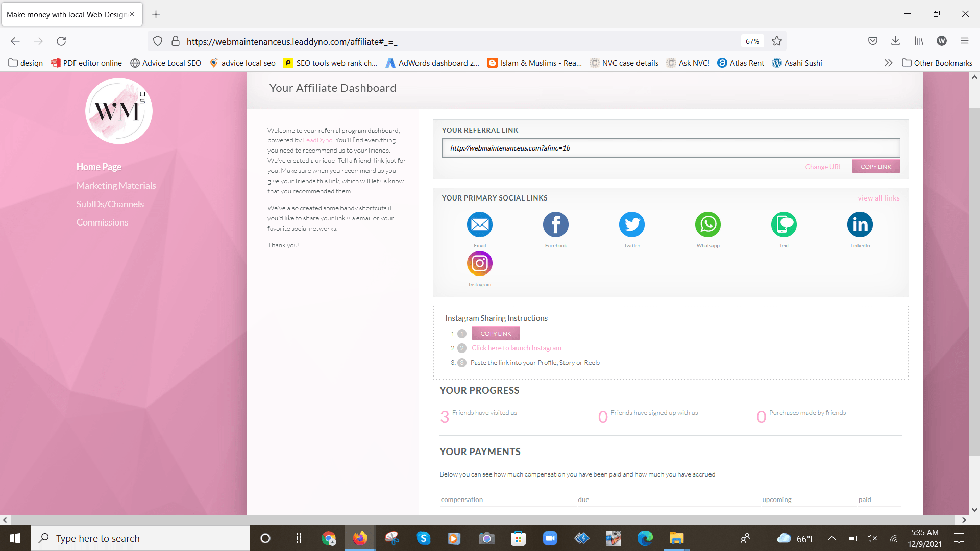Click the Text message share icon
980x551 pixels.
[784, 224]
